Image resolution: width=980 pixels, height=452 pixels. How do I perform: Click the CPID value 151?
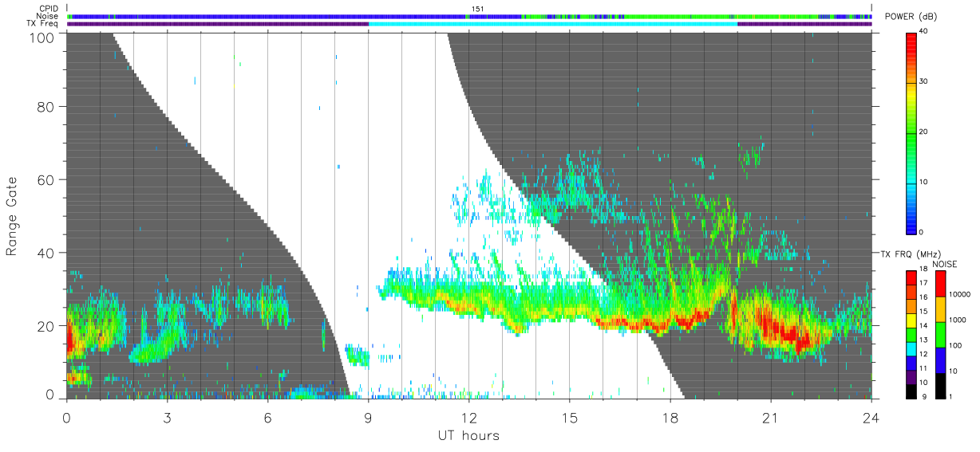[477, 9]
